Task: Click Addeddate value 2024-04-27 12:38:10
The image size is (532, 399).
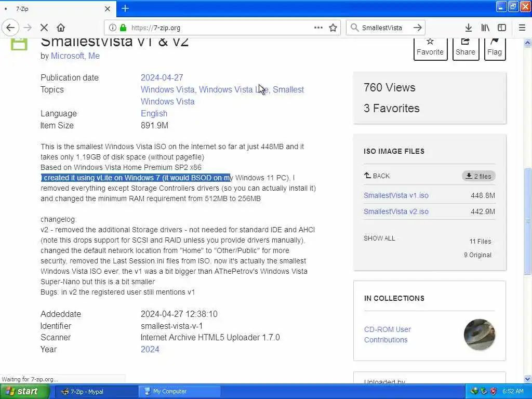Action: coord(179,314)
